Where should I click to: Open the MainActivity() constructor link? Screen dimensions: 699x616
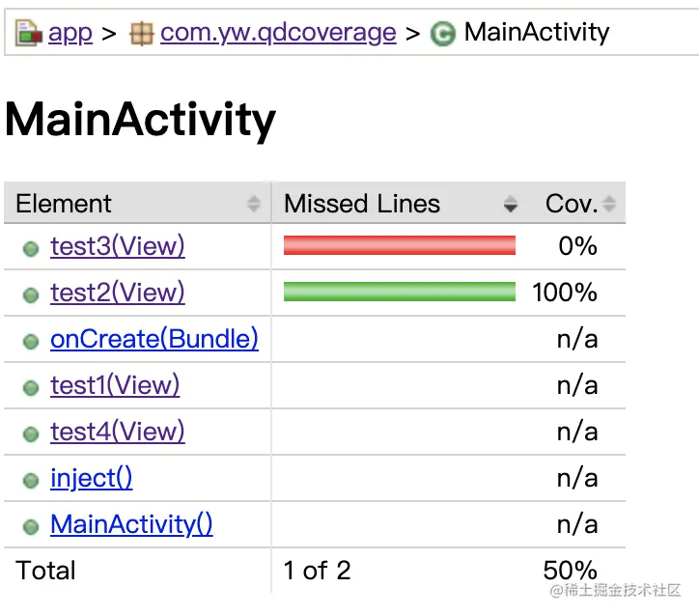click(131, 524)
